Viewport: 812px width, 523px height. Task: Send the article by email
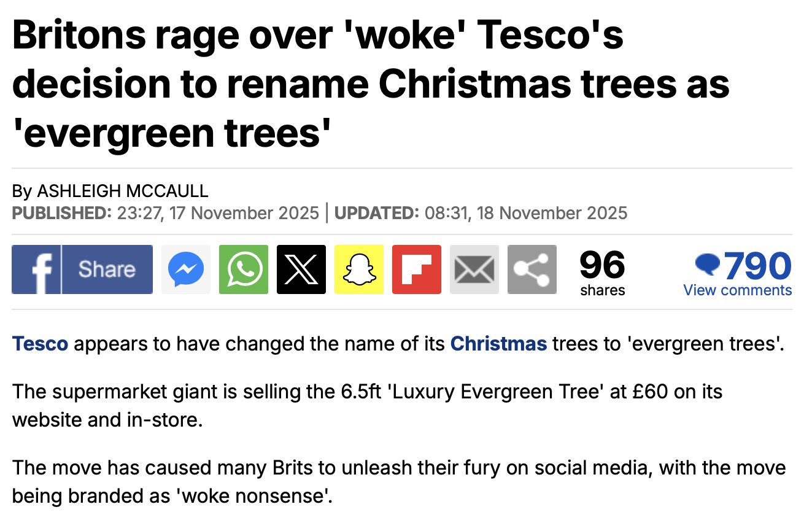[474, 269]
